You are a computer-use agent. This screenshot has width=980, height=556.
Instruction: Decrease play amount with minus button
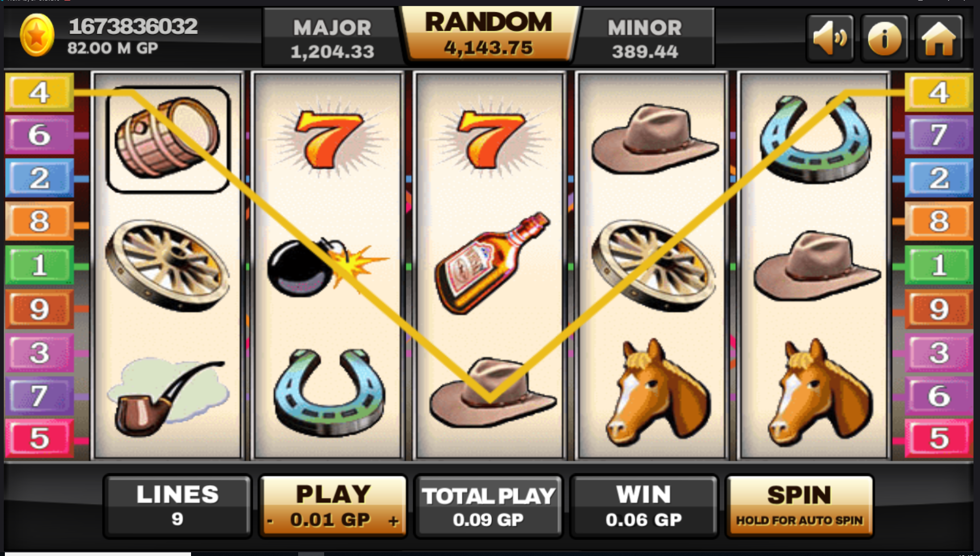pyautogui.click(x=270, y=521)
